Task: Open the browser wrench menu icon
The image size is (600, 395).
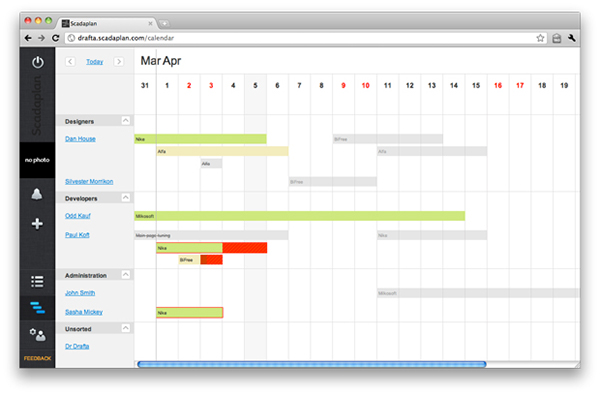Action: pos(572,38)
